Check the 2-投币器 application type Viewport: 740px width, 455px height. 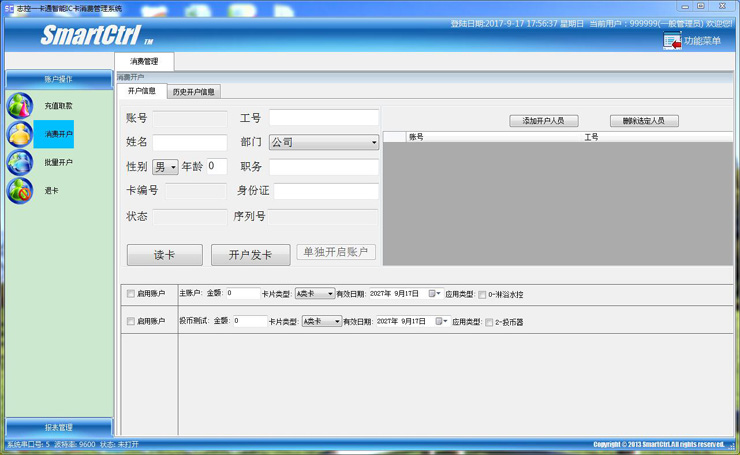pos(489,323)
